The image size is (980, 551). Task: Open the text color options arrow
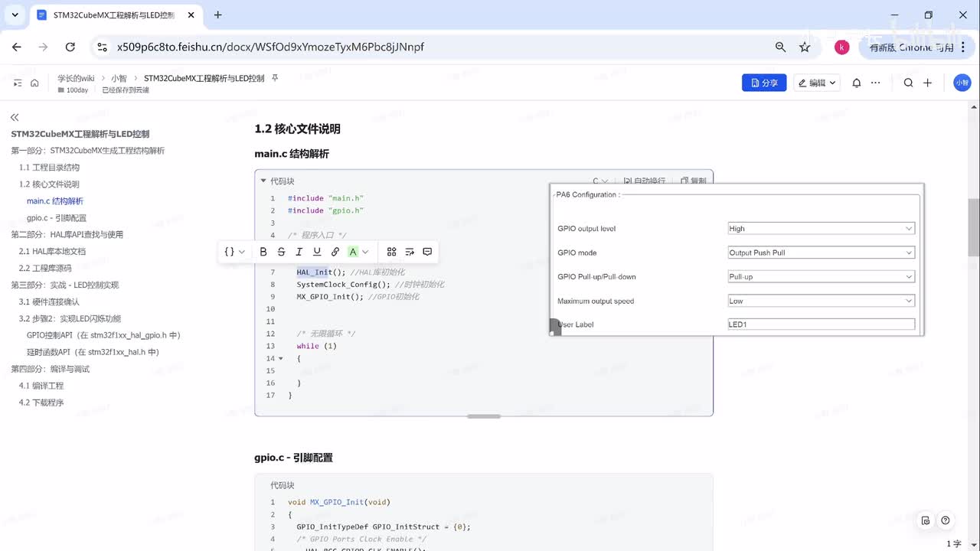tap(366, 252)
